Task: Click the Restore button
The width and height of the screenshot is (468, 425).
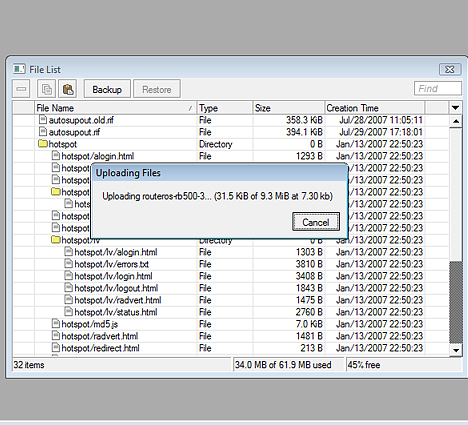Action: (x=157, y=89)
